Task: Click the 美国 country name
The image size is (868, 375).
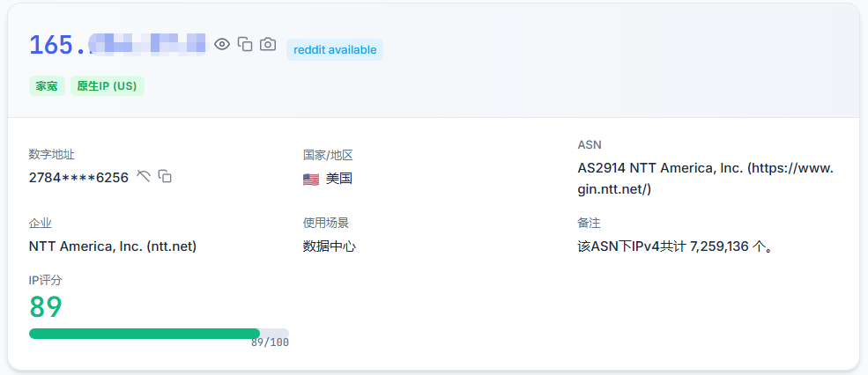Action: click(x=338, y=179)
